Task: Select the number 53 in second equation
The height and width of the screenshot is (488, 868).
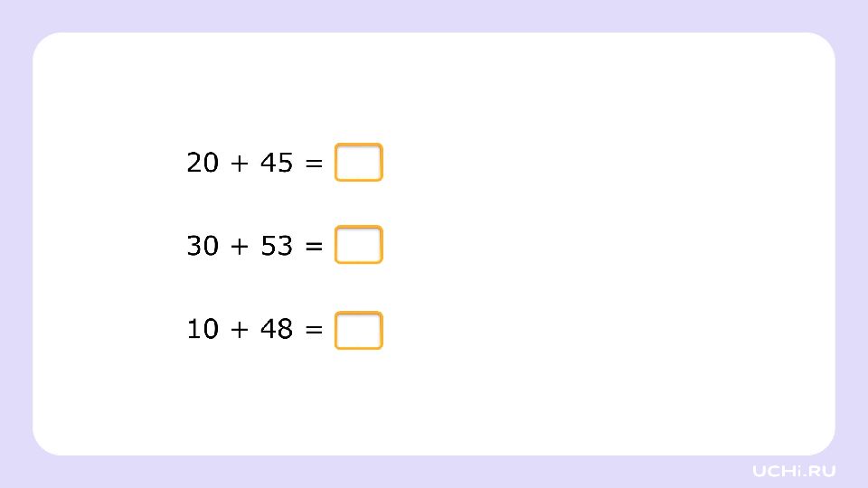Action: (x=277, y=246)
